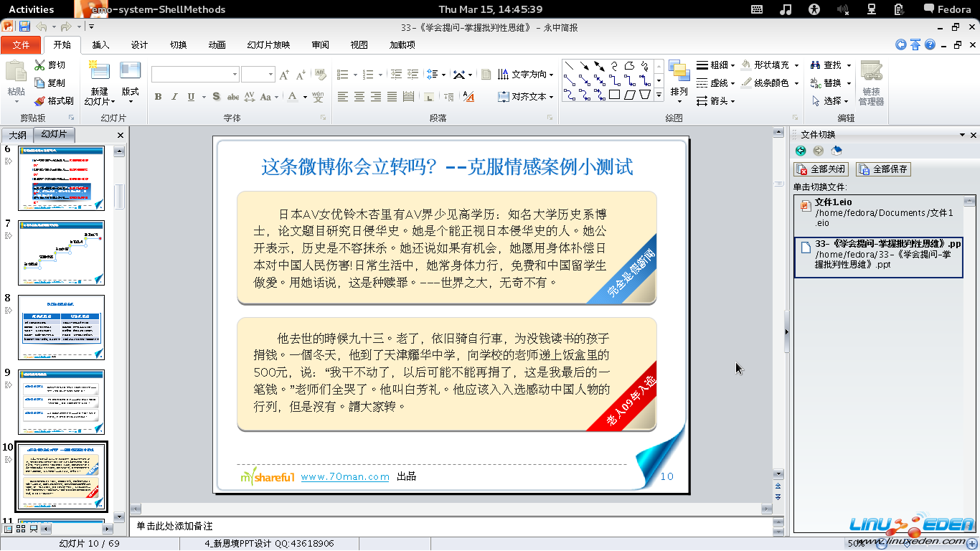Switch to the Insert (插入) ribbon tab

101,45
